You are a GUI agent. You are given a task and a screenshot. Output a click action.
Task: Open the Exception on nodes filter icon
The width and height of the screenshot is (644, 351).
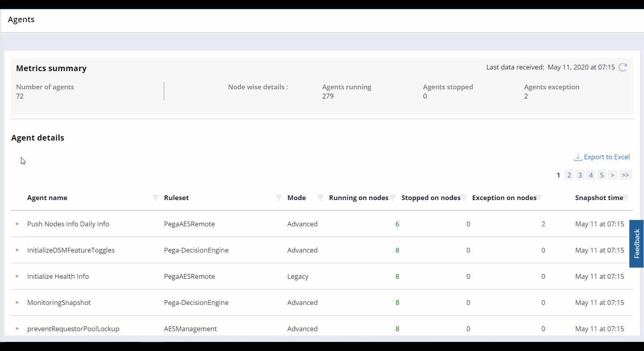[539, 198]
